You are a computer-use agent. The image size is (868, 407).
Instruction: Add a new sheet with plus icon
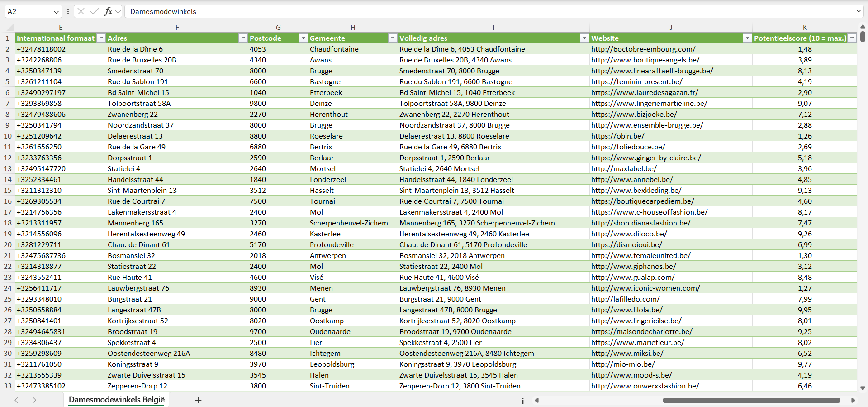click(198, 400)
